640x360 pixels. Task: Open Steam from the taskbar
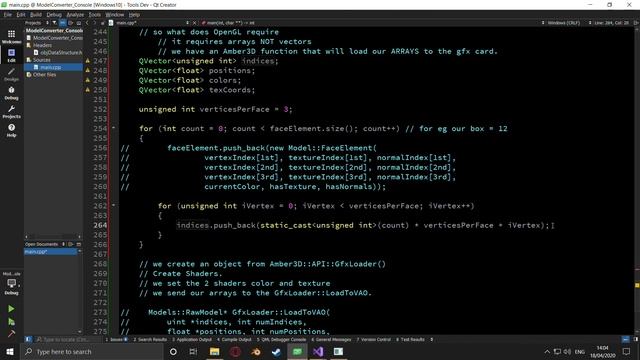click(276, 352)
